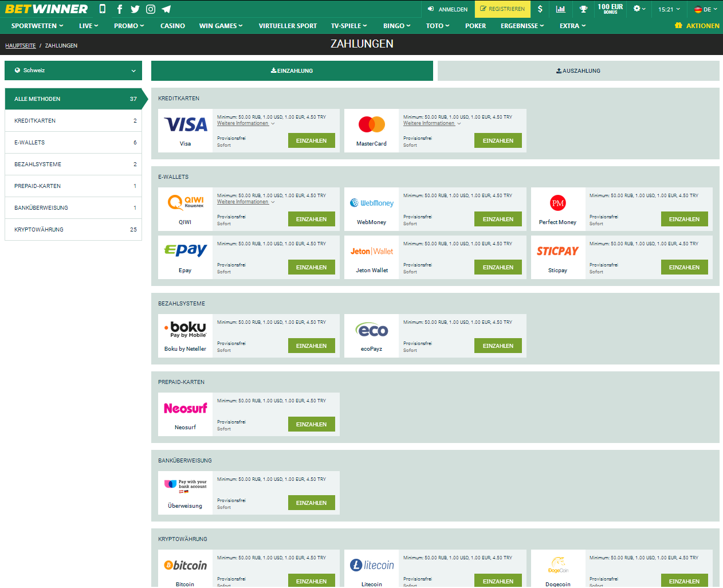The height and width of the screenshot is (588, 723).
Task: Open the dollar payments icon
Action: [540, 9]
